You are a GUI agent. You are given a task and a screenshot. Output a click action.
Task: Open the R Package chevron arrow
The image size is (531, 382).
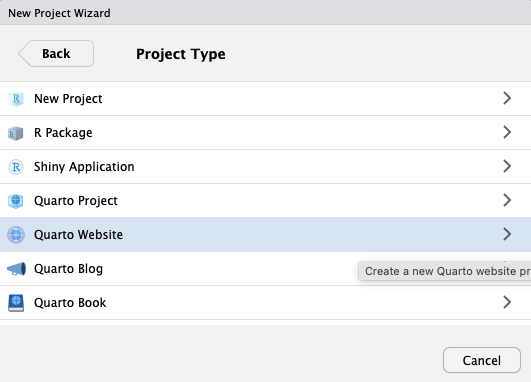click(x=507, y=132)
